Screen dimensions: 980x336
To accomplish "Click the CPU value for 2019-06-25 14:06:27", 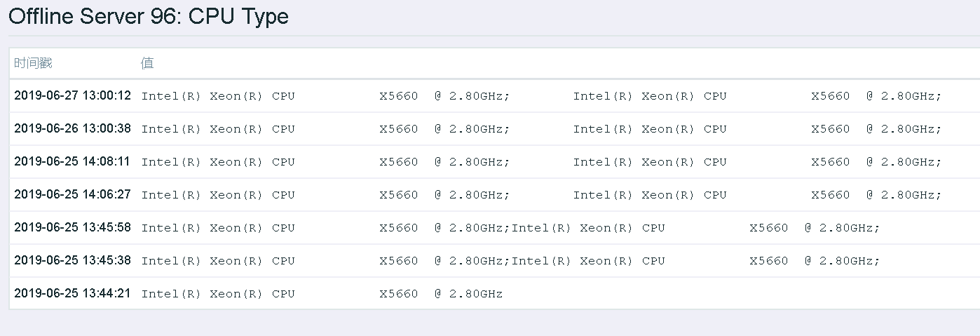I will [x=541, y=195].
